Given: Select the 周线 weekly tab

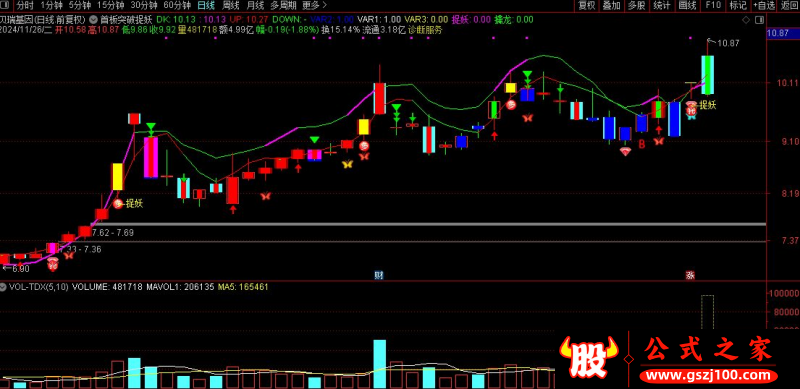Looking at the screenshot, I should coord(231,6).
